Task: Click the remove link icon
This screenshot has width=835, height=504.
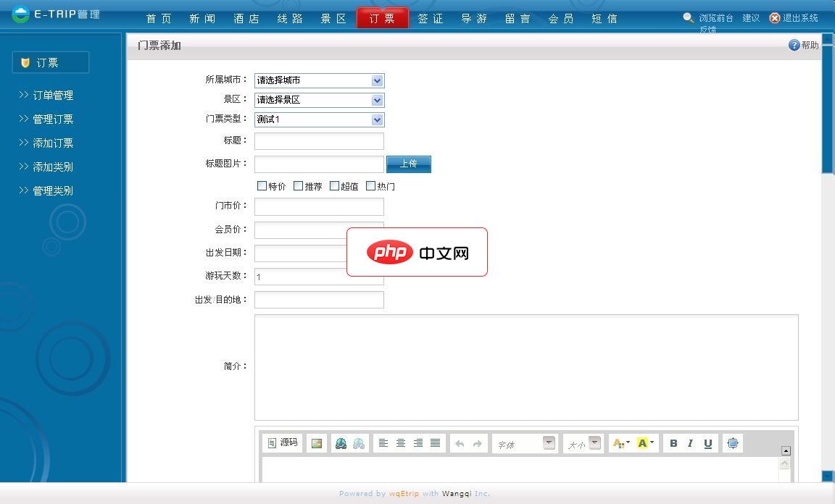Action: coord(357,442)
